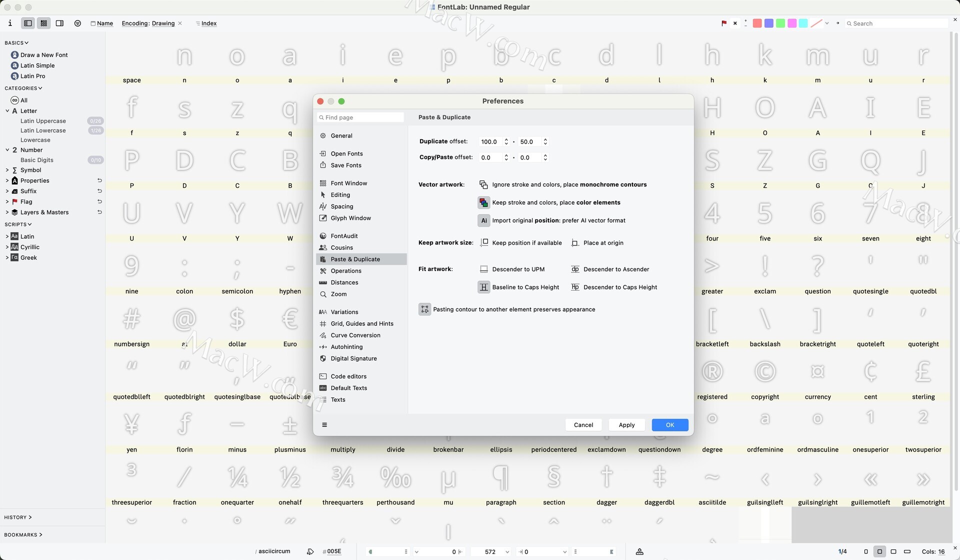This screenshot has height=560, width=960.
Task: Expand the BOOKMARKS section
Action: [x=23, y=535]
